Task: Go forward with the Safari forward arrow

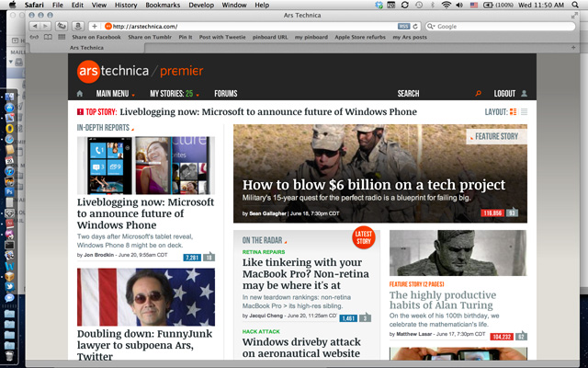Action: [x=45, y=27]
